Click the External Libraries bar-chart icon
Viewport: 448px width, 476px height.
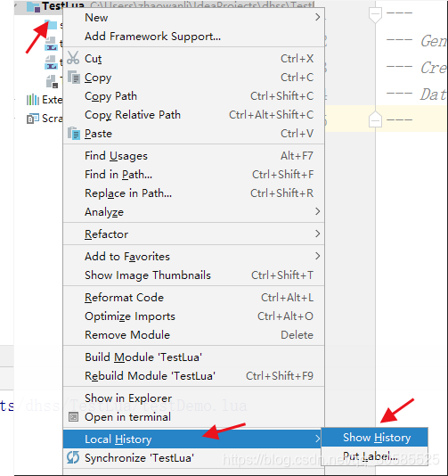[x=33, y=100]
